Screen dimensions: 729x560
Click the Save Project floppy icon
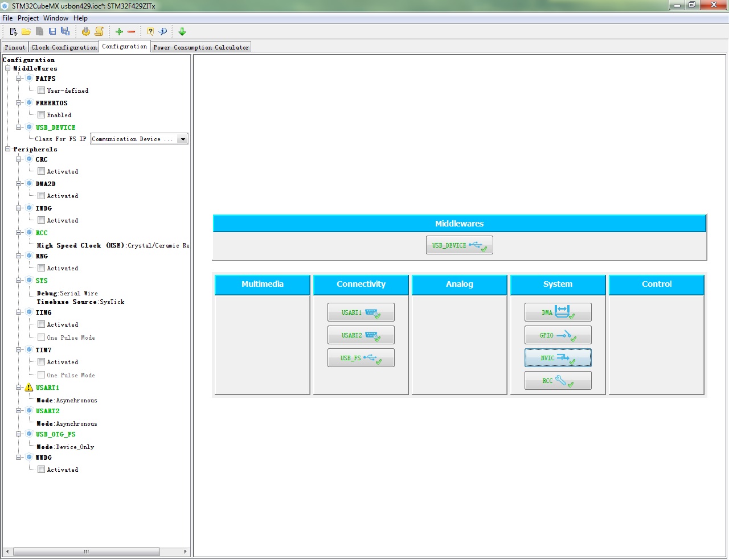52,32
